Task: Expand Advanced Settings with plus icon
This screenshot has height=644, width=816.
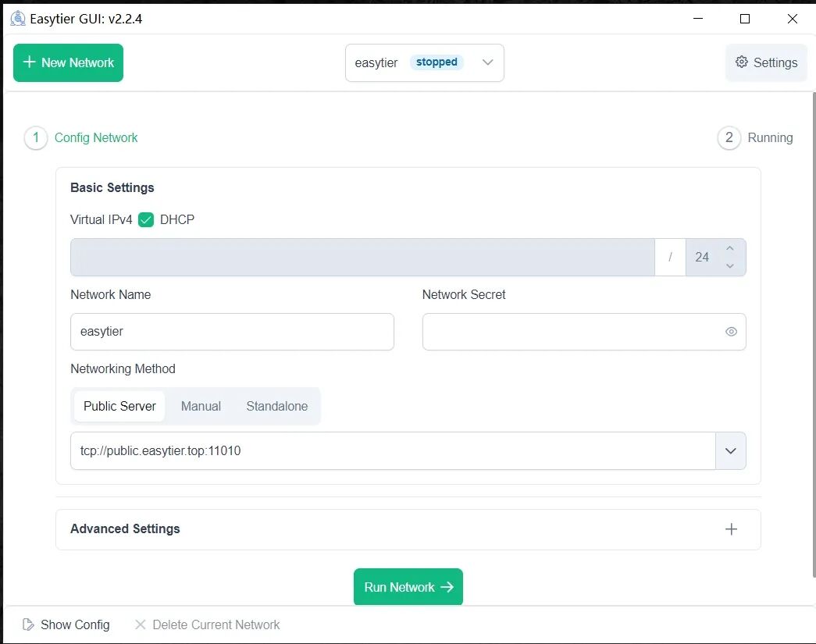Action: (731, 529)
